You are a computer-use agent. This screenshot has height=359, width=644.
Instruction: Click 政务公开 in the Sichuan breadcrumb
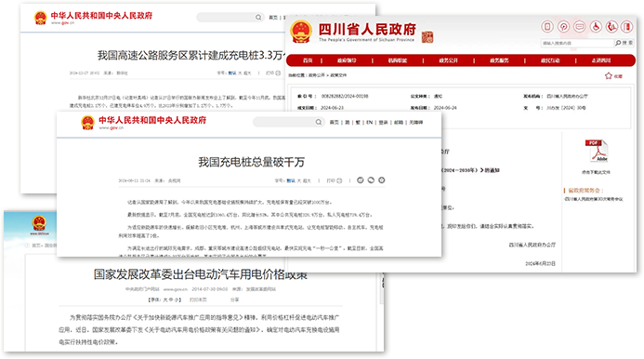[317, 75]
